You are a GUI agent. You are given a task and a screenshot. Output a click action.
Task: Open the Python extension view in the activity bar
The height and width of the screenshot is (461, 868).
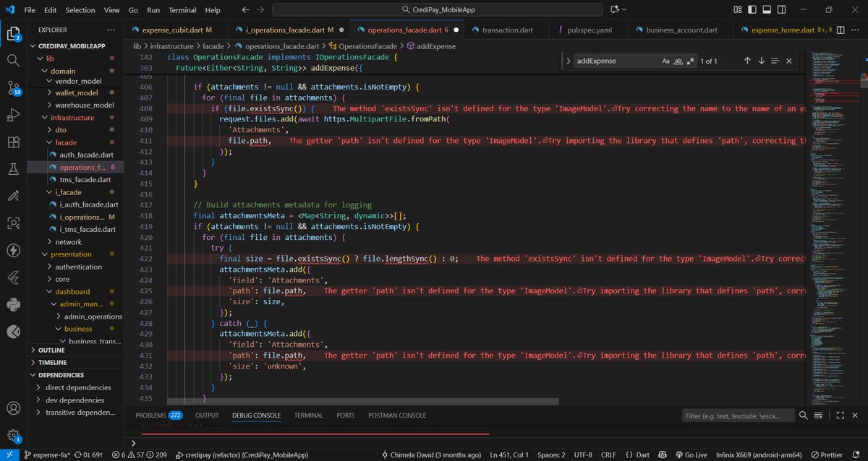pos(13,304)
